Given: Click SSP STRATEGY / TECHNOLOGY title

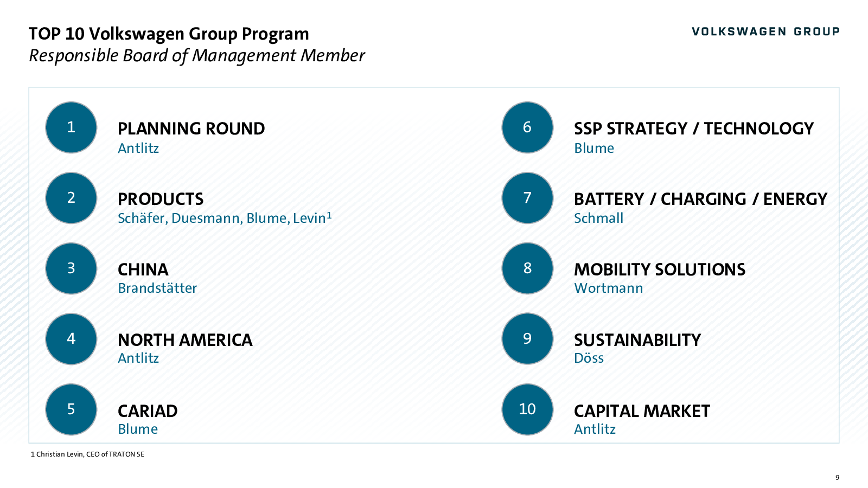Looking at the screenshot, I should pyautogui.click(x=694, y=129).
